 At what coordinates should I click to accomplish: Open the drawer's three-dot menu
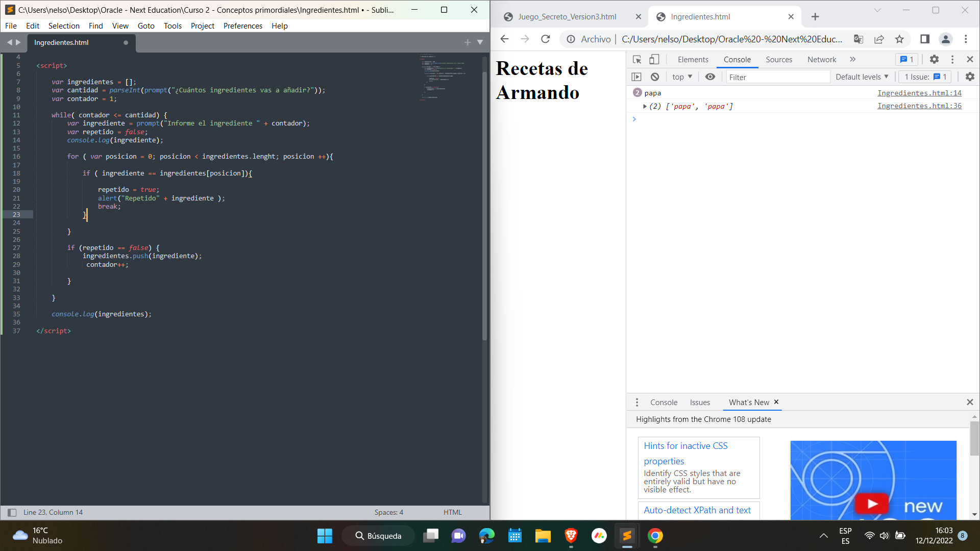point(637,403)
